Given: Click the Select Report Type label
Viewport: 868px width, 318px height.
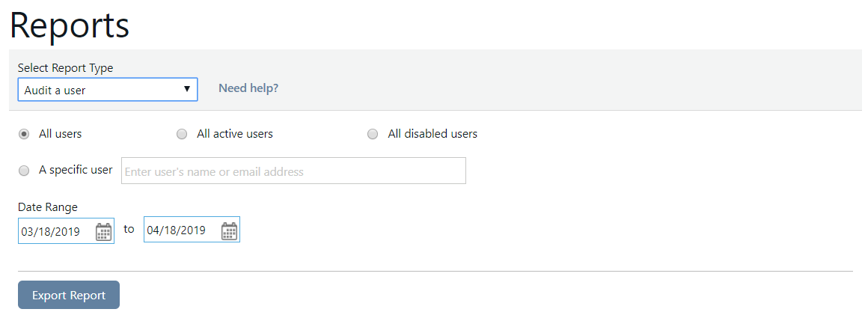Looking at the screenshot, I should coord(65,68).
